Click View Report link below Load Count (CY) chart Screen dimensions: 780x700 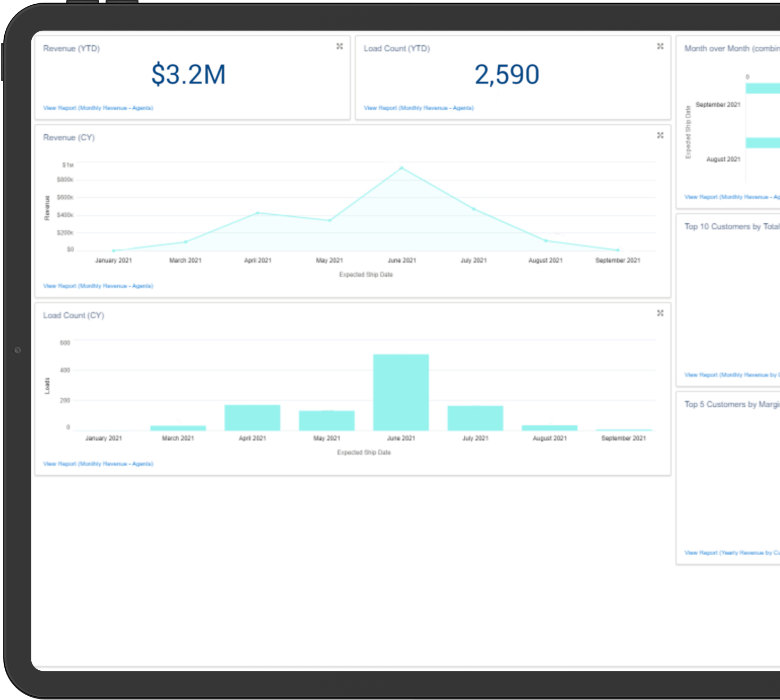click(98, 464)
